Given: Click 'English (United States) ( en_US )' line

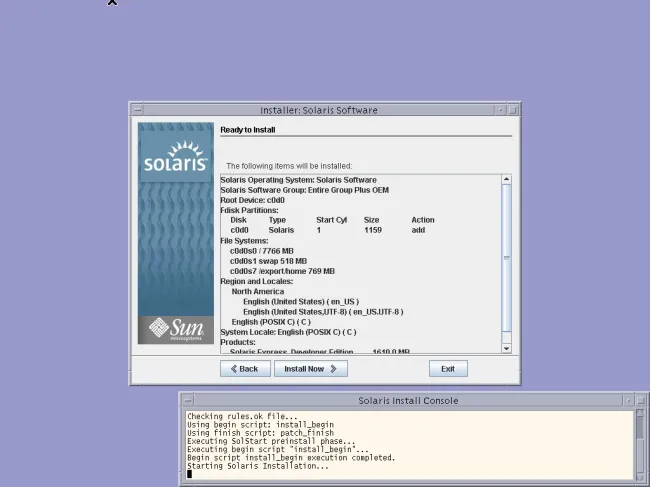Looking at the screenshot, I should coord(301,302).
